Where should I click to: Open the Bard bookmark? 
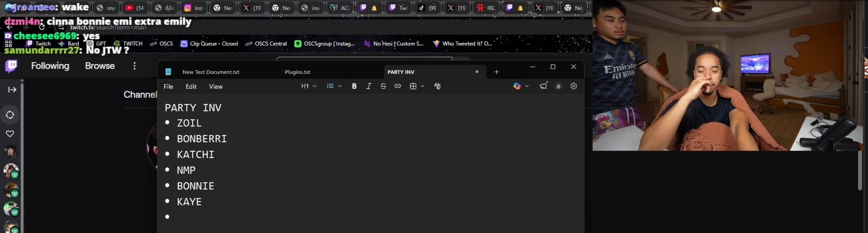(68, 43)
